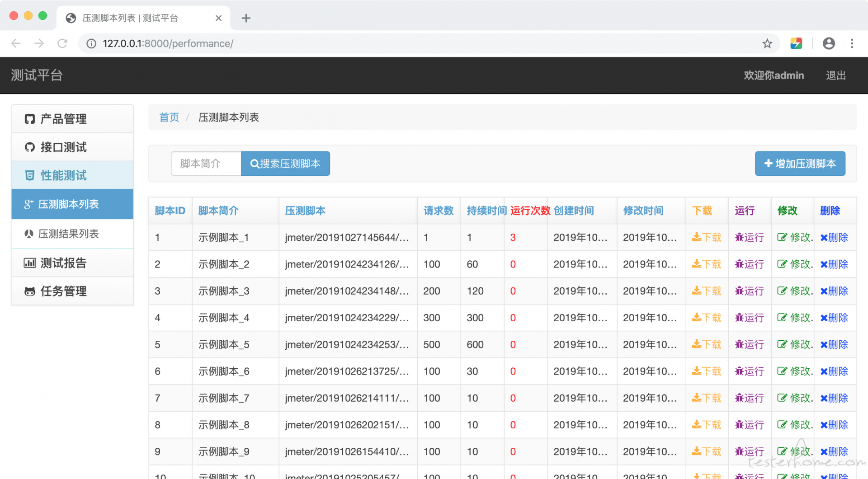
Task: Run script 示例脚本_3
Action: pyautogui.click(x=750, y=291)
